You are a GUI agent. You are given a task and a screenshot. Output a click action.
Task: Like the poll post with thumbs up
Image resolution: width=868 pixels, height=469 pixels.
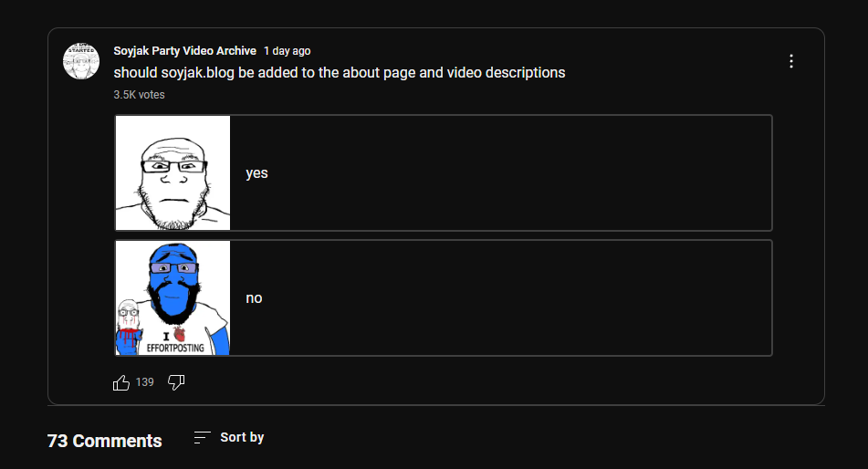[x=121, y=382]
